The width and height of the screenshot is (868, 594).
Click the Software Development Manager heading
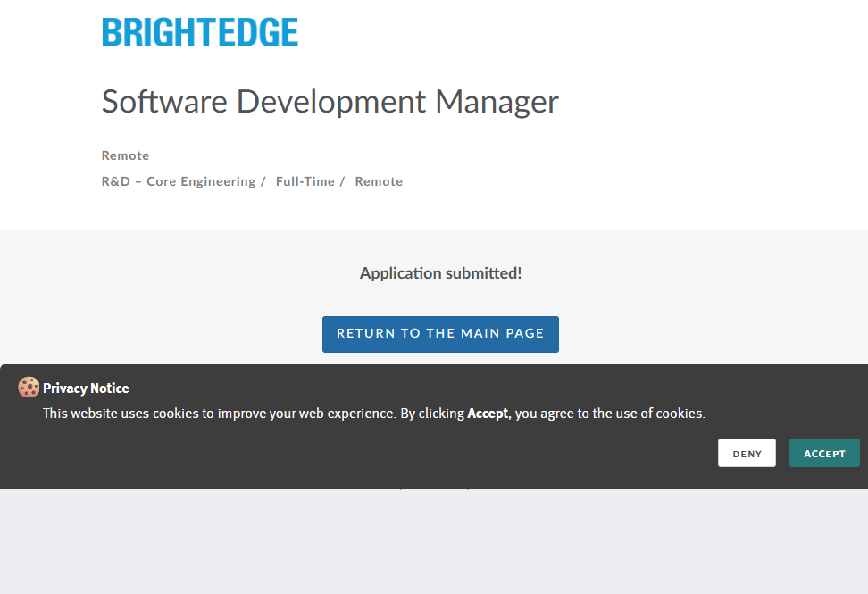330,102
